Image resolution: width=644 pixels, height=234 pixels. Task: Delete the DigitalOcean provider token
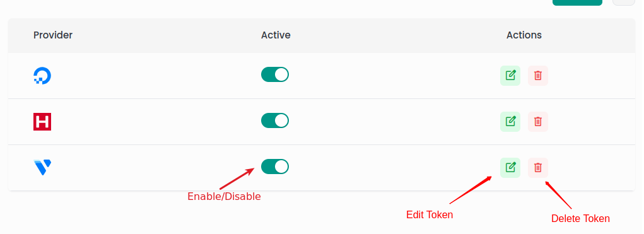tap(538, 76)
